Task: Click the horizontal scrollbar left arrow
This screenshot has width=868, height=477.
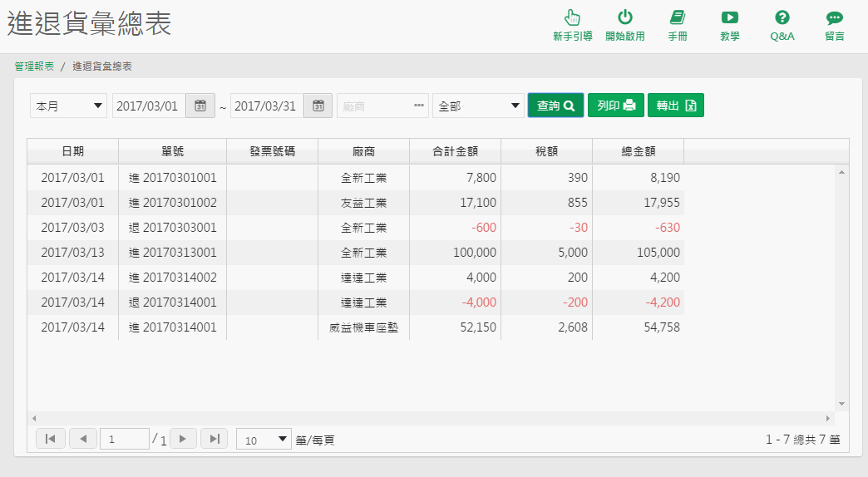Action: [34, 418]
